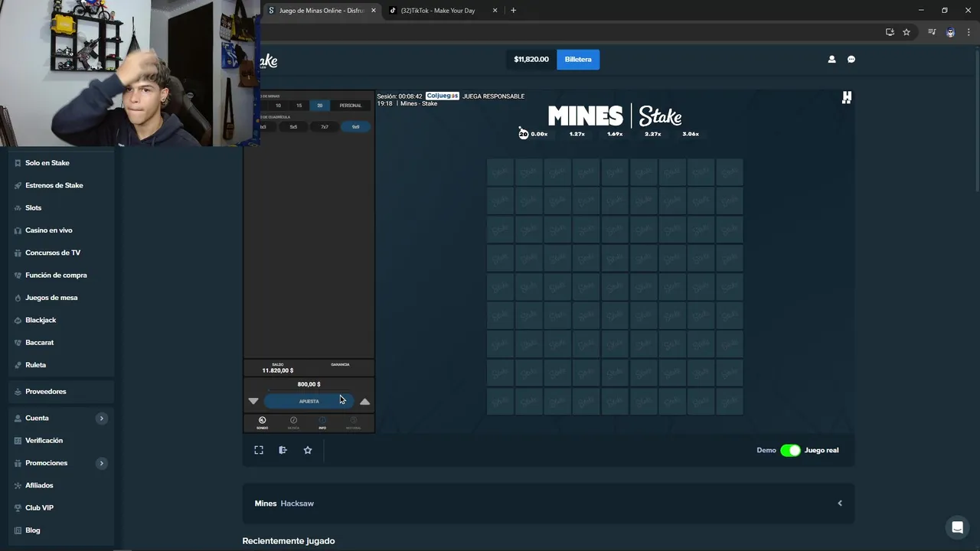The image size is (980, 551).
Task: Collapse the Mines Hacksaw info section
Action: pyautogui.click(x=840, y=504)
